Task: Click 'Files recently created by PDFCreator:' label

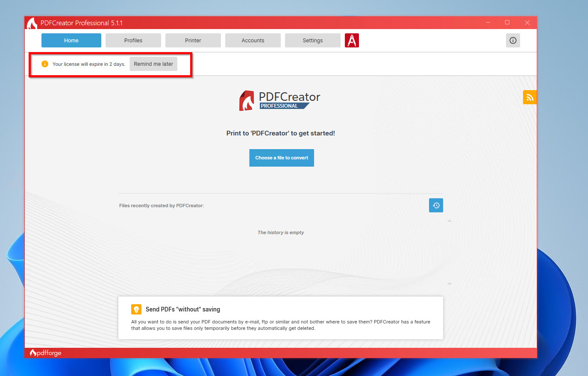Action: (162, 206)
